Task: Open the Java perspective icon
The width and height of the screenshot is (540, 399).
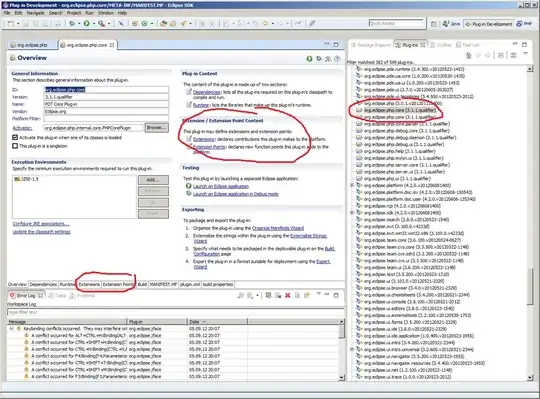Action: 451,24
